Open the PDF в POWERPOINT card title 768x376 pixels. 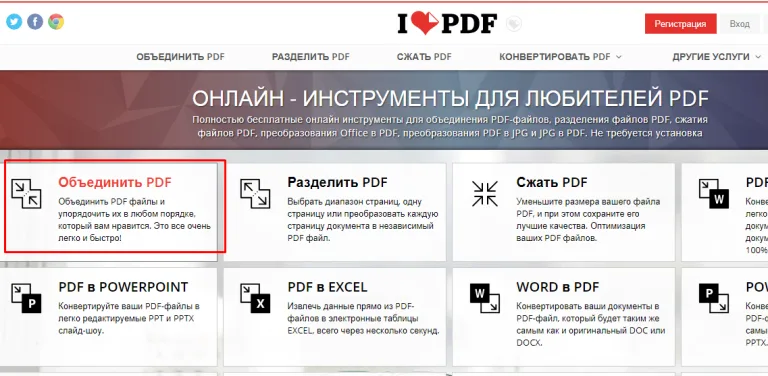point(123,287)
